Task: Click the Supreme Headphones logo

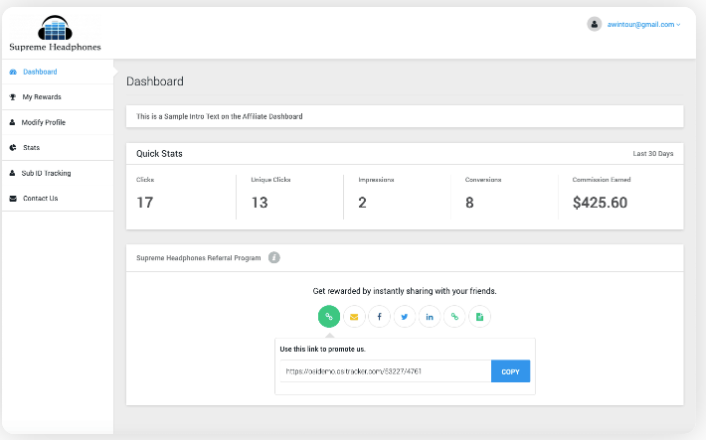Action: click(x=55, y=33)
